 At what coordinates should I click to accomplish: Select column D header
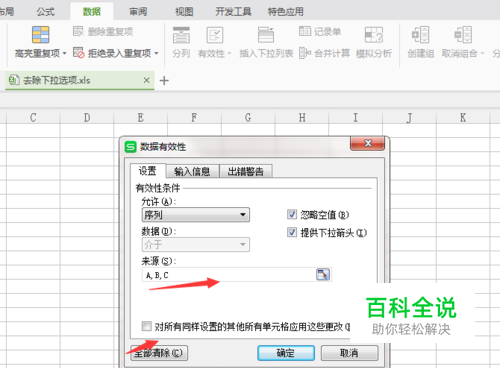click(87, 117)
